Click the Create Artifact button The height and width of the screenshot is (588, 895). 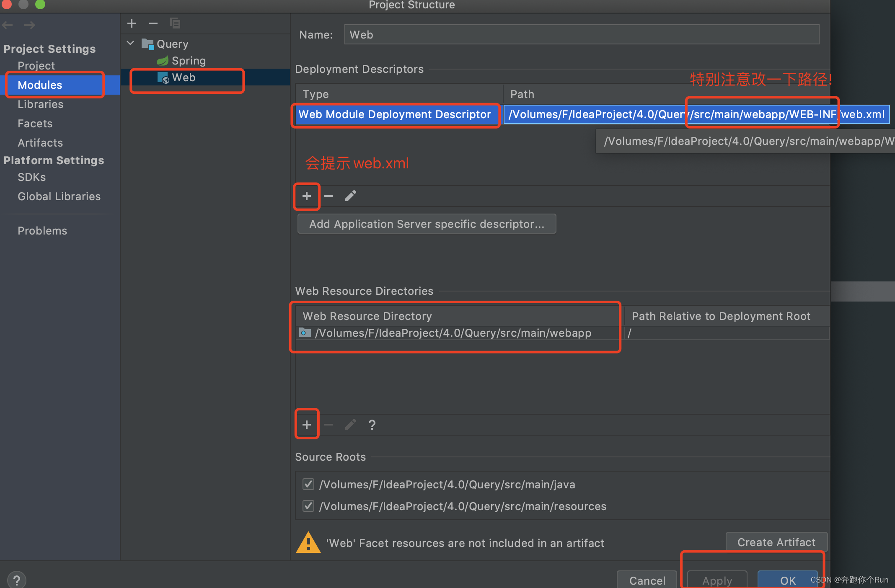tap(776, 542)
